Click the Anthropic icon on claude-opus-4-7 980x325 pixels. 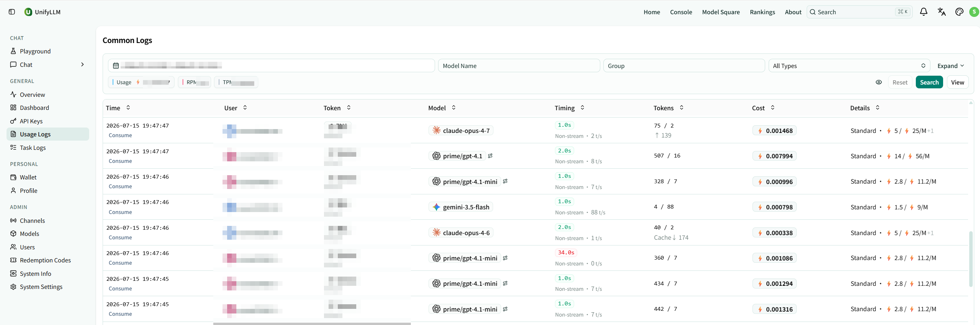(x=437, y=130)
